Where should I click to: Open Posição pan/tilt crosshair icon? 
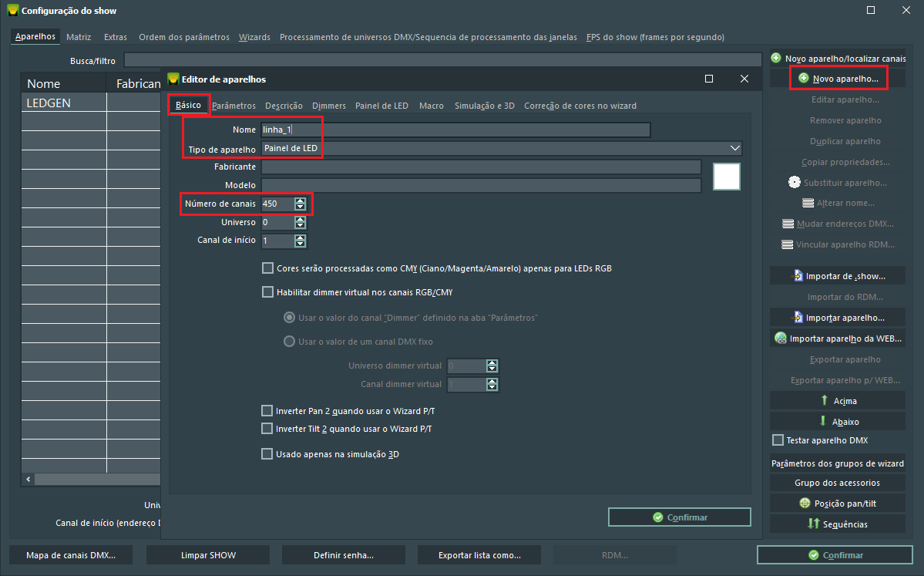pyautogui.click(x=805, y=504)
